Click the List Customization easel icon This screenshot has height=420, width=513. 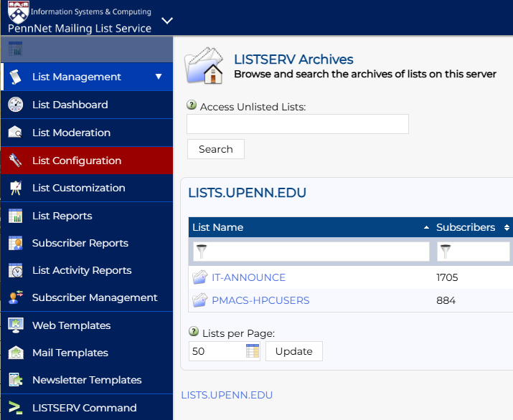point(15,188)
